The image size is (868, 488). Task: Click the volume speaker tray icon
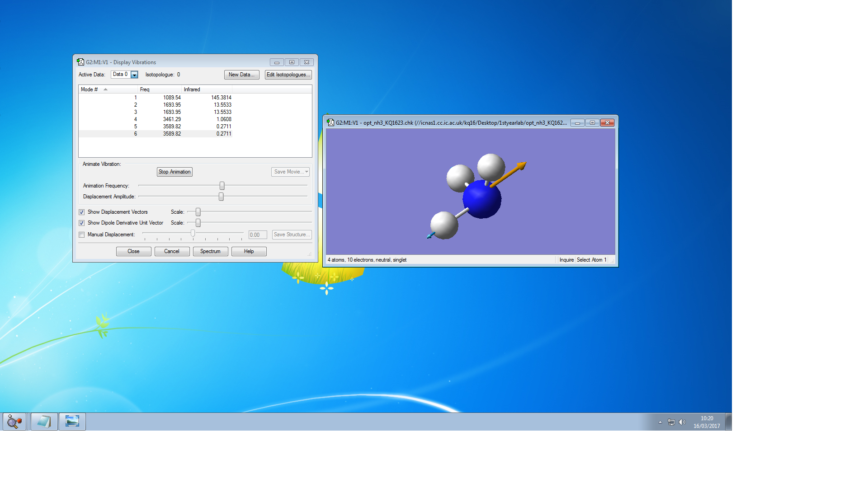coord(682,422)
